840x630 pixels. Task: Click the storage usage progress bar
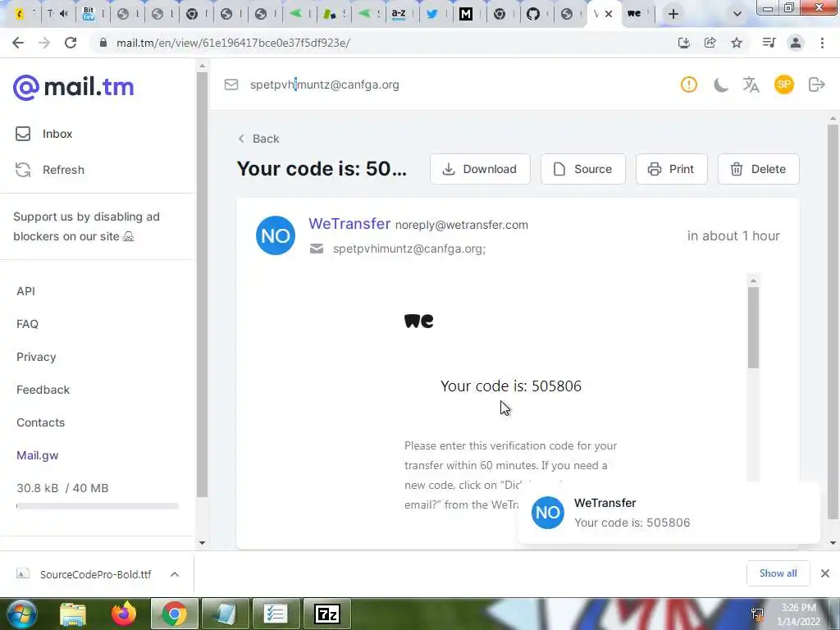[x=98, y=506]
